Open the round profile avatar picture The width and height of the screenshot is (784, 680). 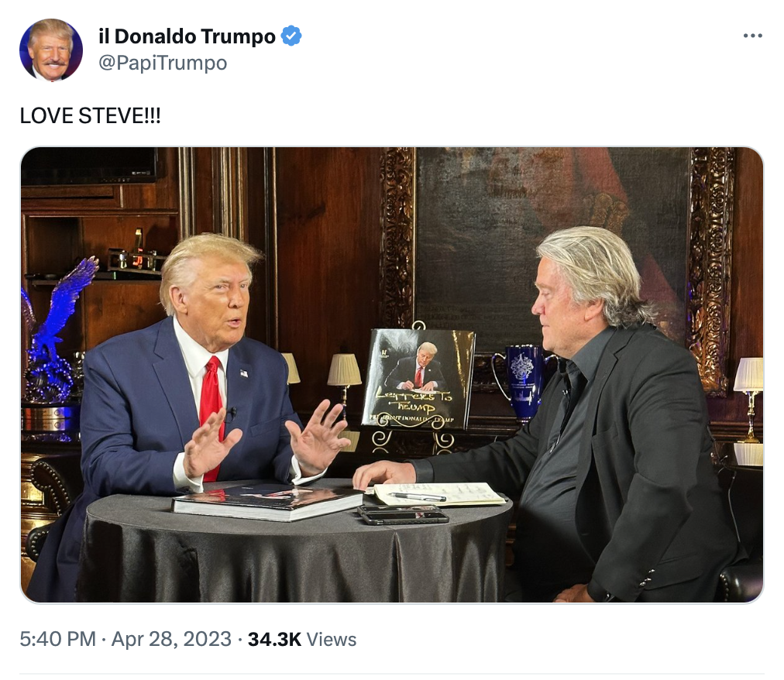(x=51, y=50)
